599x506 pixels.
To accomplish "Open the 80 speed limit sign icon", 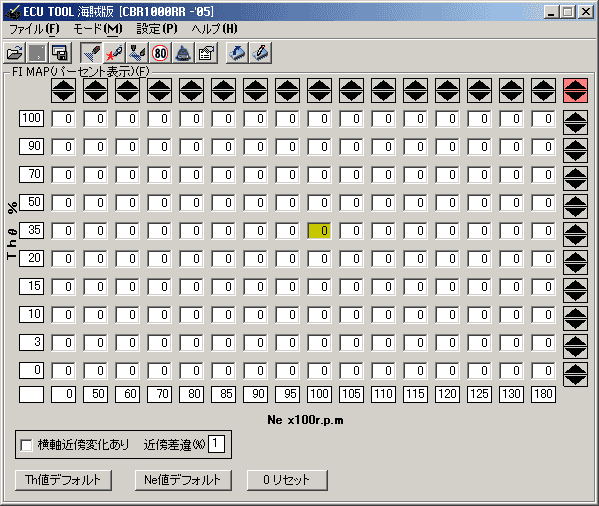I will coord(160,53).
